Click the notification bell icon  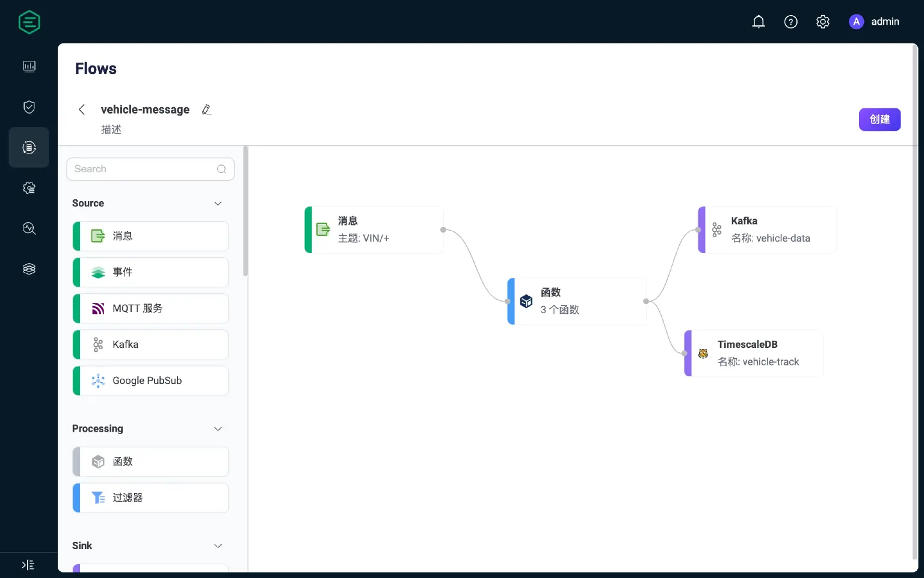tap(759, 21)
